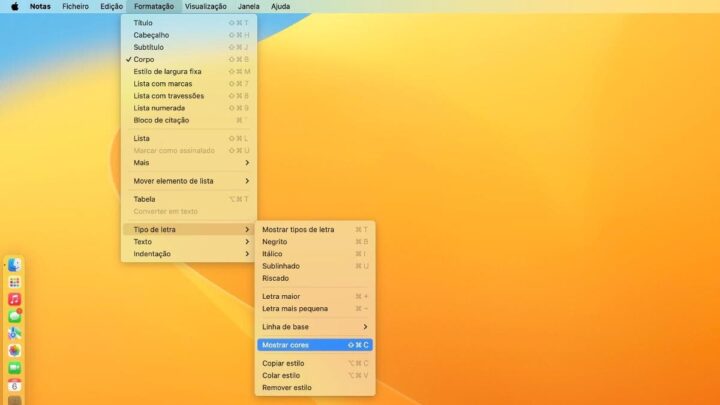Open Photos app in the dock
Image resolution: width=720 pixels, height=405 pixels.
coord(14,351)
